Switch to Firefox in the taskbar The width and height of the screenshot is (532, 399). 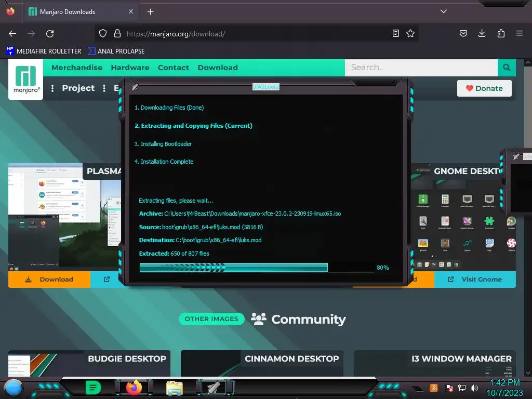[134, 388]
